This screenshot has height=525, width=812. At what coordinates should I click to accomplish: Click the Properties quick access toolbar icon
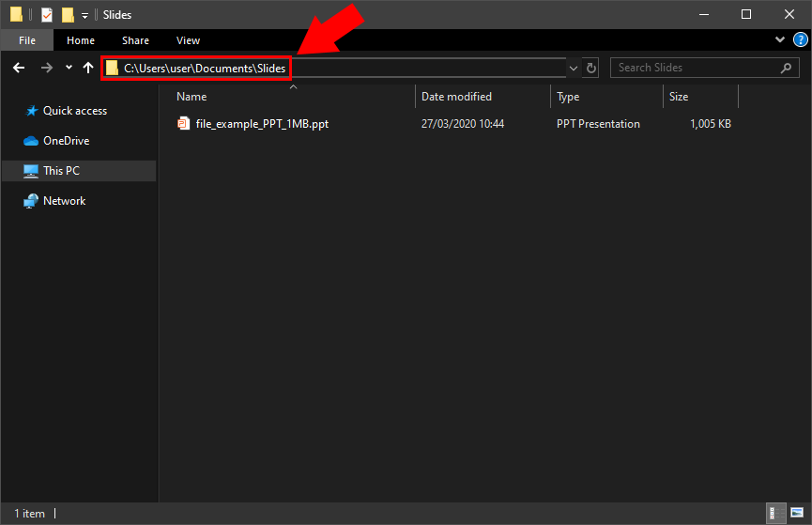[x=47, y=14]
